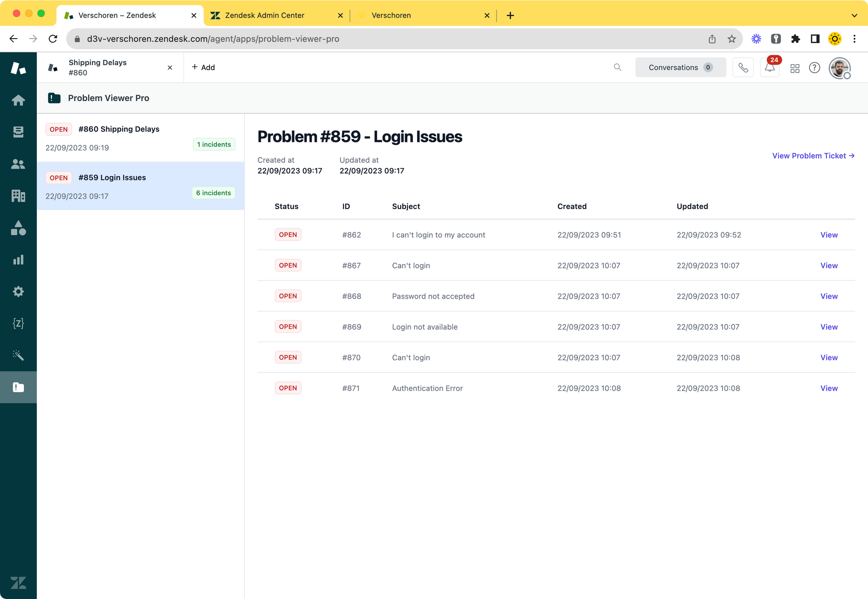
Task: Open the Zendesk products grid icon
Action: pyautogui.click(x=795, y=68)
